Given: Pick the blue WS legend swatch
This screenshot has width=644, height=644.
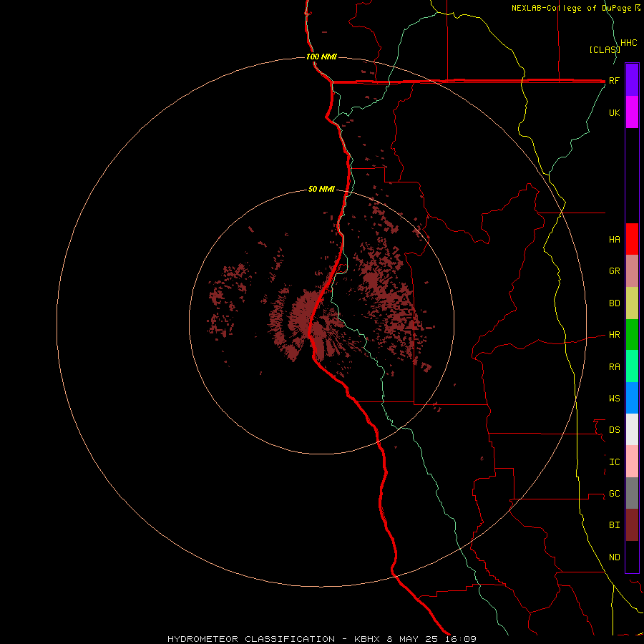Looking at the screenshot, I should pos(632,398).
